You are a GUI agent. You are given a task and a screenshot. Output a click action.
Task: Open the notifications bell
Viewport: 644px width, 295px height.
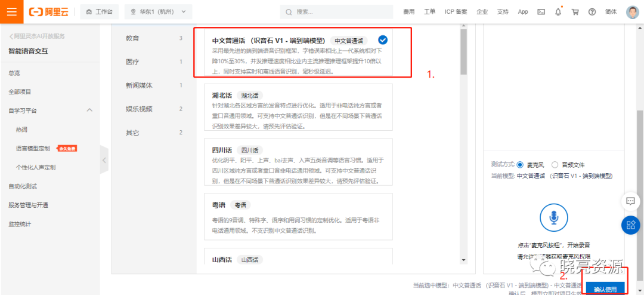558,12
